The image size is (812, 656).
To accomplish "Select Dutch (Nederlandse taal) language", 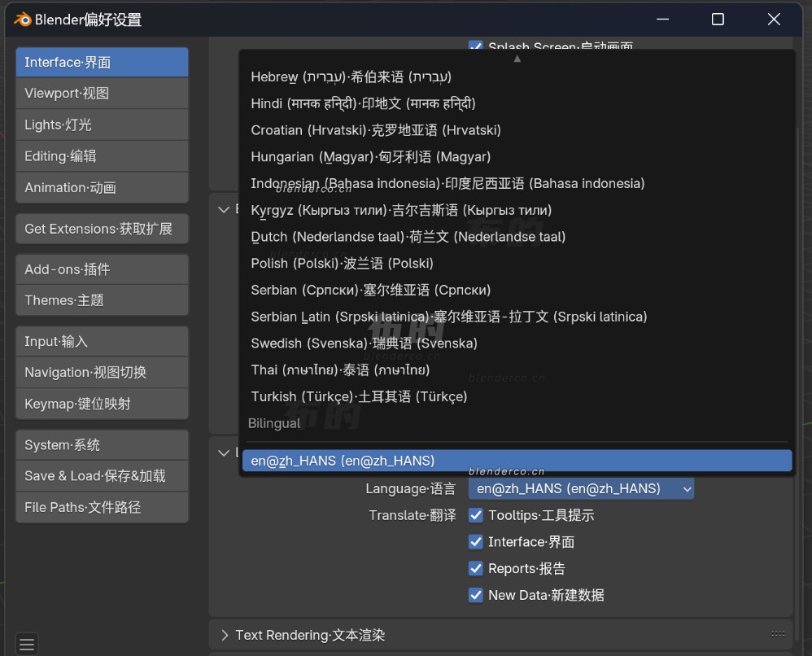I will point(517,237).
